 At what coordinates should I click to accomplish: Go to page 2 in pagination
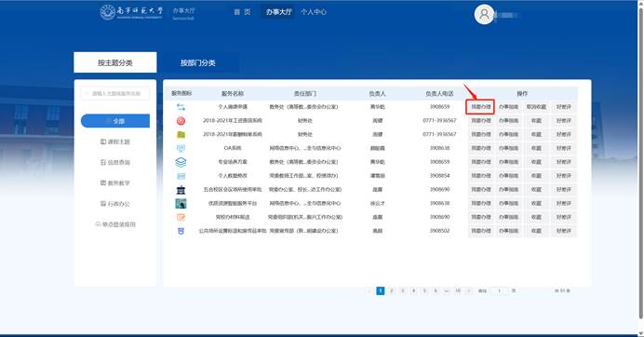[x=392, y=291]
